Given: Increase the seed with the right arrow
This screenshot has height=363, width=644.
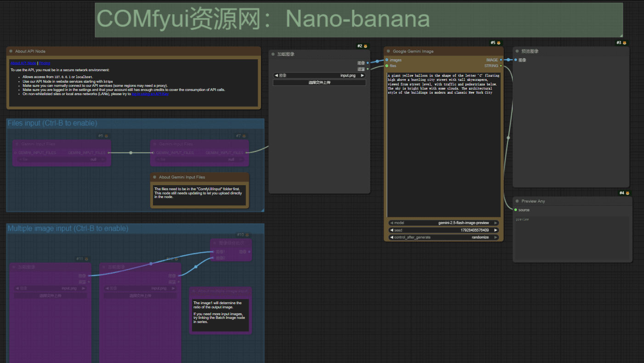Looking at the screenshot, I should (496, 230).
